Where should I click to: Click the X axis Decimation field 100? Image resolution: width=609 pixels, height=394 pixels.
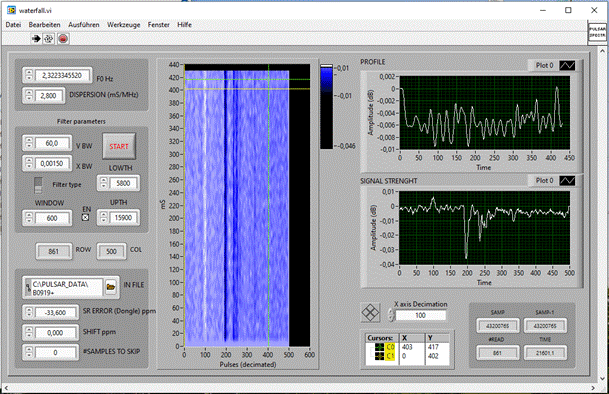(x=421, y=315)
